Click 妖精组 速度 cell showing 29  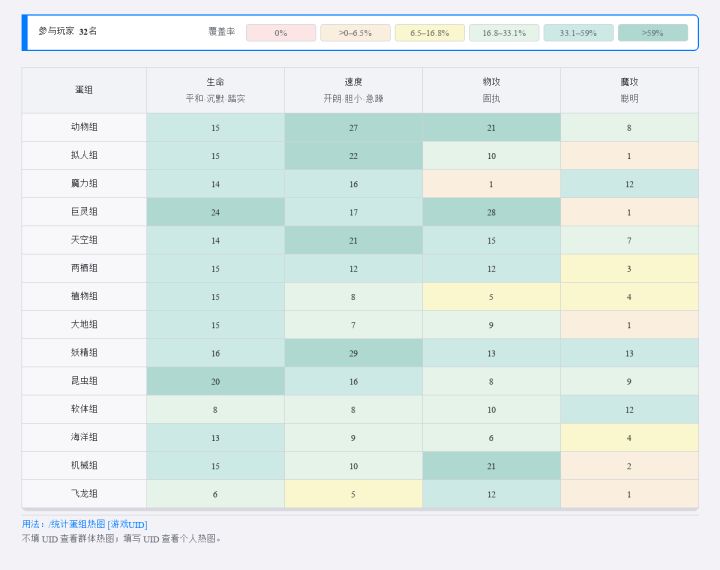click(x=353, y=353)
